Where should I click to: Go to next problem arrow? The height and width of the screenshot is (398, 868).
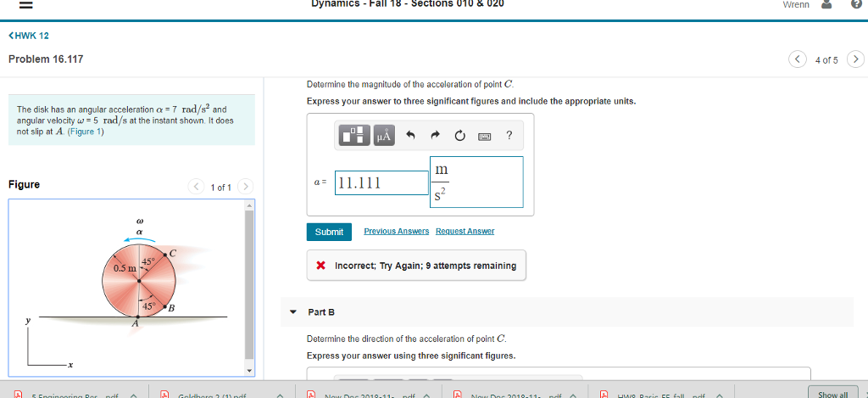[856, 59]
